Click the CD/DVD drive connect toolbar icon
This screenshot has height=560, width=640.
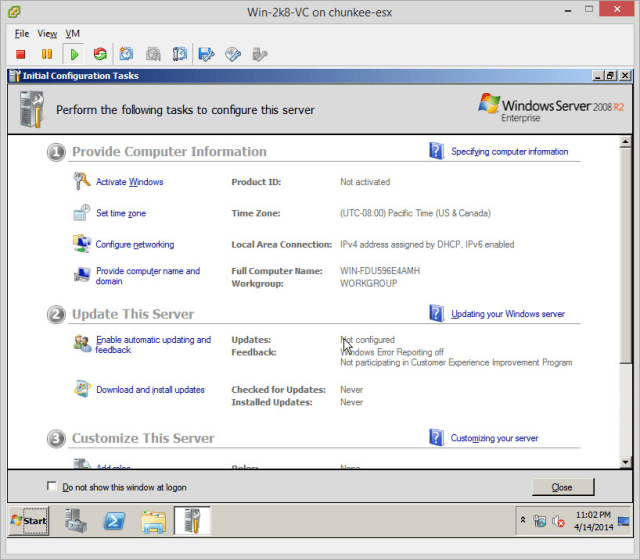click(233, 54)
